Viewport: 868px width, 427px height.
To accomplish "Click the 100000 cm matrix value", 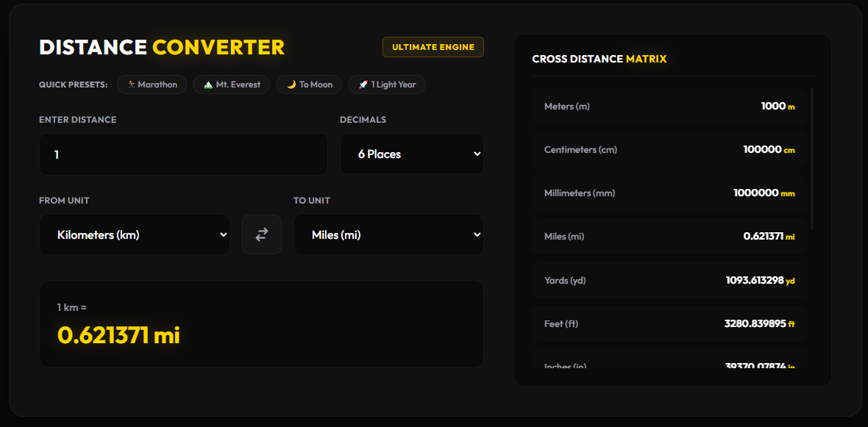I will (x=769, y=149).
